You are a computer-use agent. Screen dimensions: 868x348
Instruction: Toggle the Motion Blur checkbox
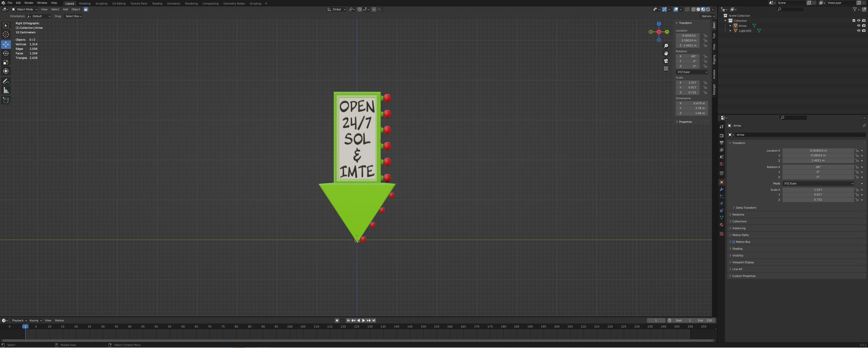(733, 242)
